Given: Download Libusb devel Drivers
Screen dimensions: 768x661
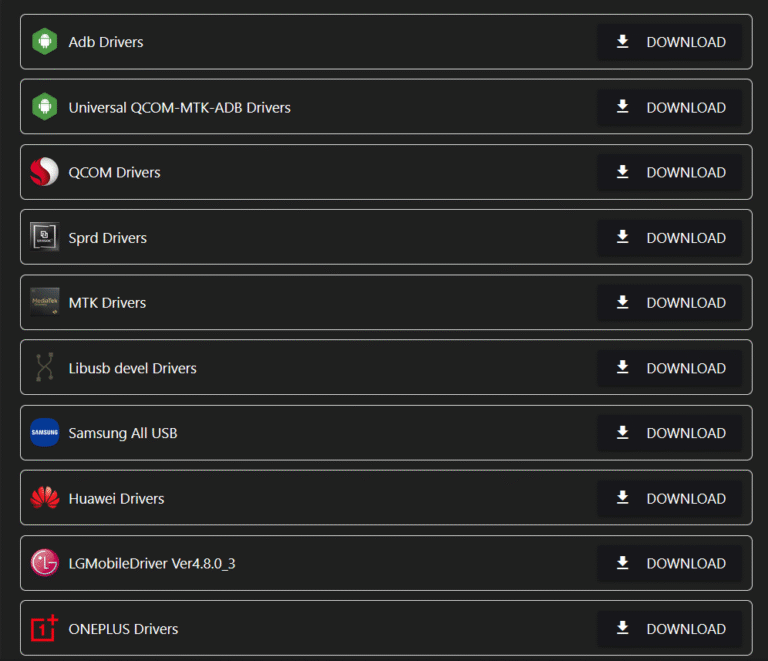Looking at the screenshot, I should pyautogui.click(x=670, y=368).
